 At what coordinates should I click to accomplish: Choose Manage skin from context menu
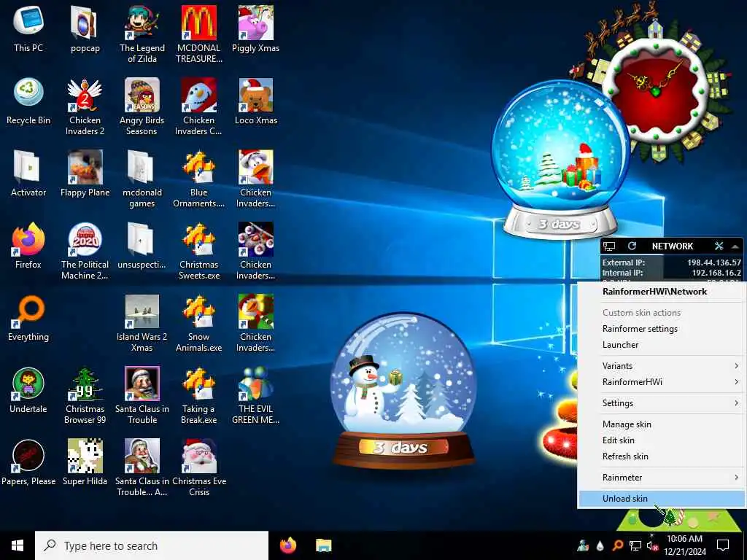point(662,424)
